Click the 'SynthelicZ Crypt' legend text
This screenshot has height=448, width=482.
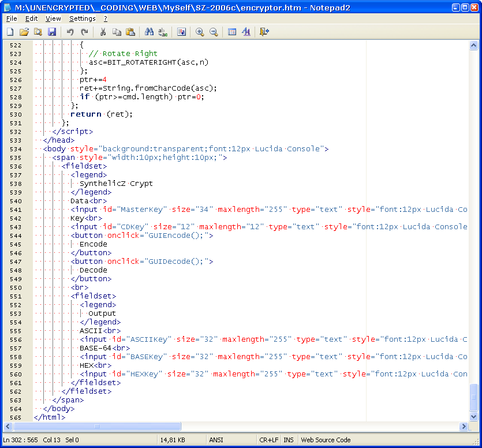tap(116, 184)
